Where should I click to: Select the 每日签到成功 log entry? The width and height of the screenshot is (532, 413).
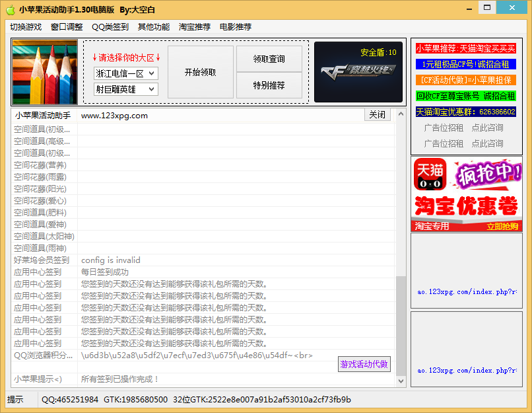coord(105,272)
